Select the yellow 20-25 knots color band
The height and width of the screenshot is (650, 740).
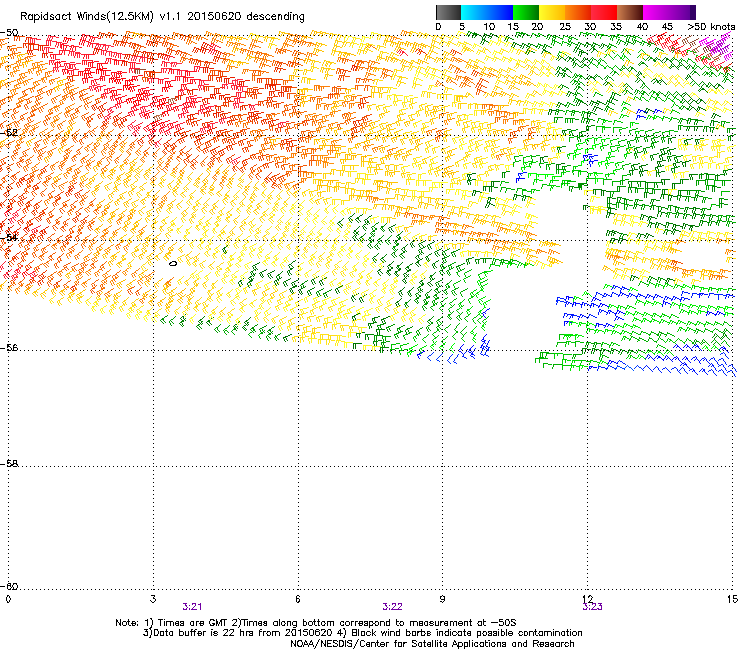[552, 12]
